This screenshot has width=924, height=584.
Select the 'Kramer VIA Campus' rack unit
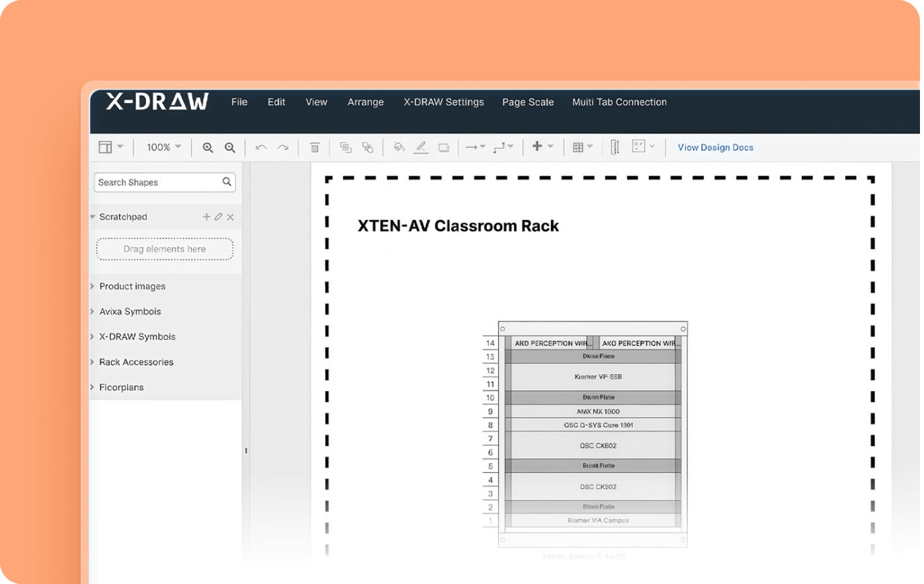[593, 520]
